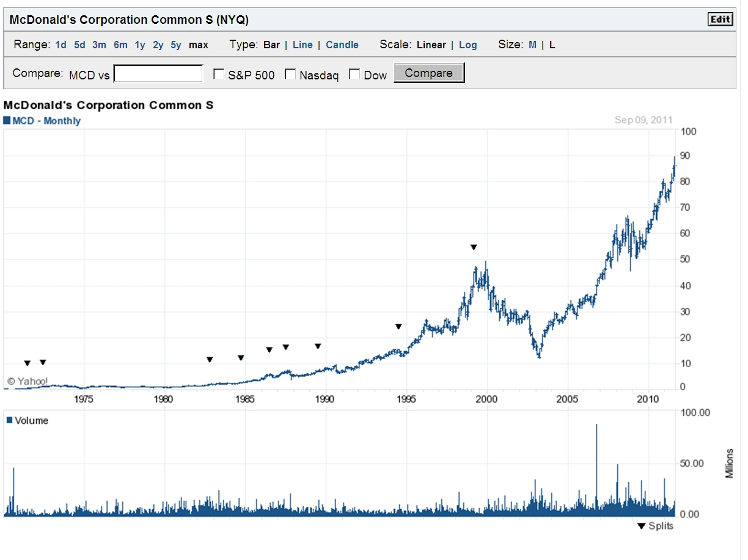The width and height of the screenshot is (748, 560).
Task: Switch range to 5d
Action: click(80, 45)
